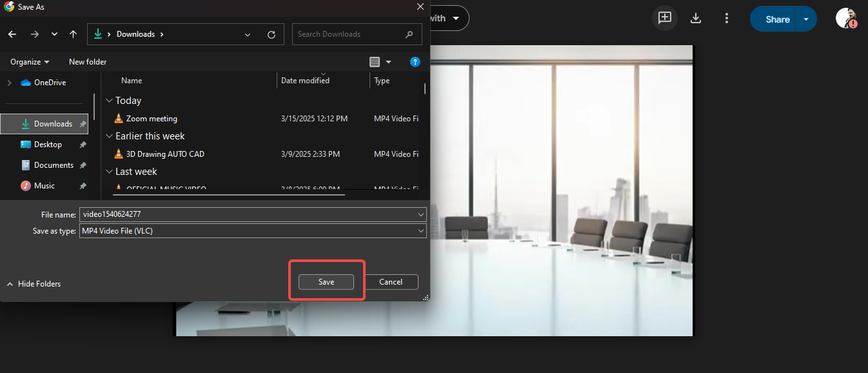Open the Open with dropdown

449,18
